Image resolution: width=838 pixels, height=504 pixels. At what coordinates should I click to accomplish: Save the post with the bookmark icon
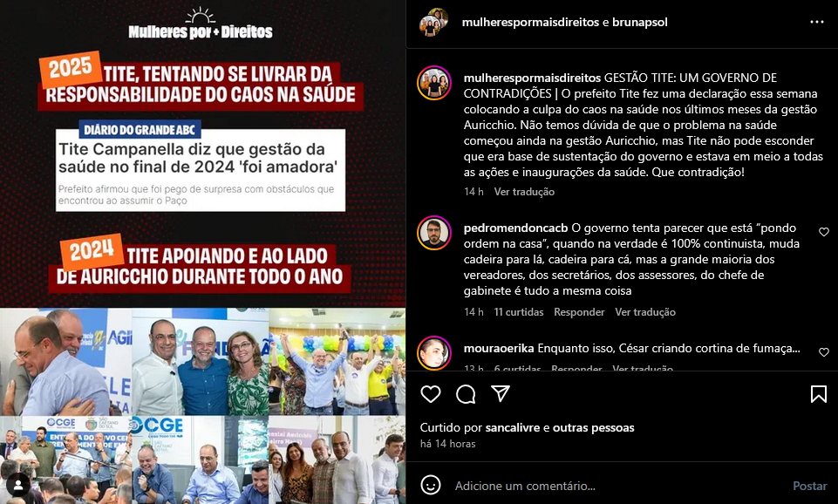(818, 394)
